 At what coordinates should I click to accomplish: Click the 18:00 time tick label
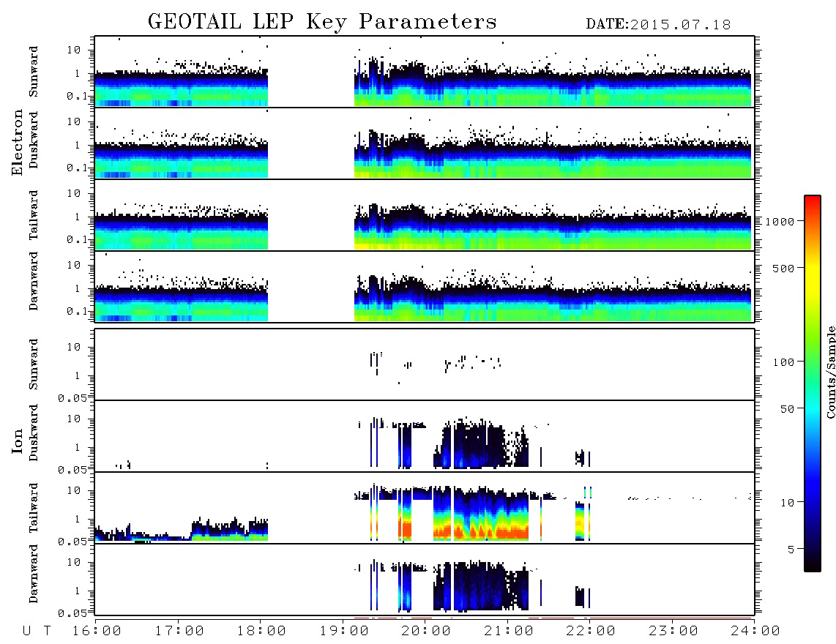[261, 632]
